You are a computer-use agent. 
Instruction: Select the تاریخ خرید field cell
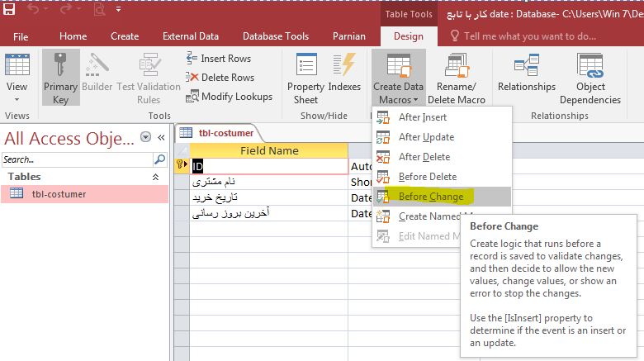(269, 197)
